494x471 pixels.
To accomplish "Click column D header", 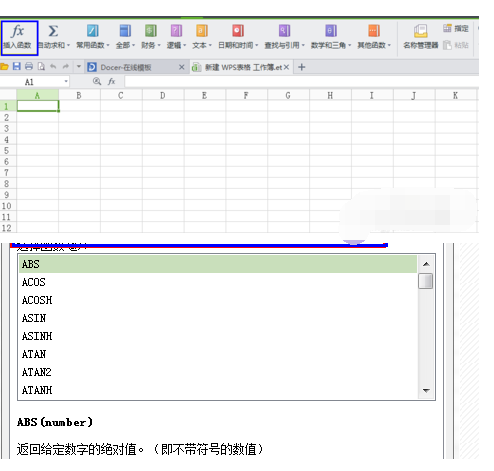I will pyautogui.click(x=163, y=95).
